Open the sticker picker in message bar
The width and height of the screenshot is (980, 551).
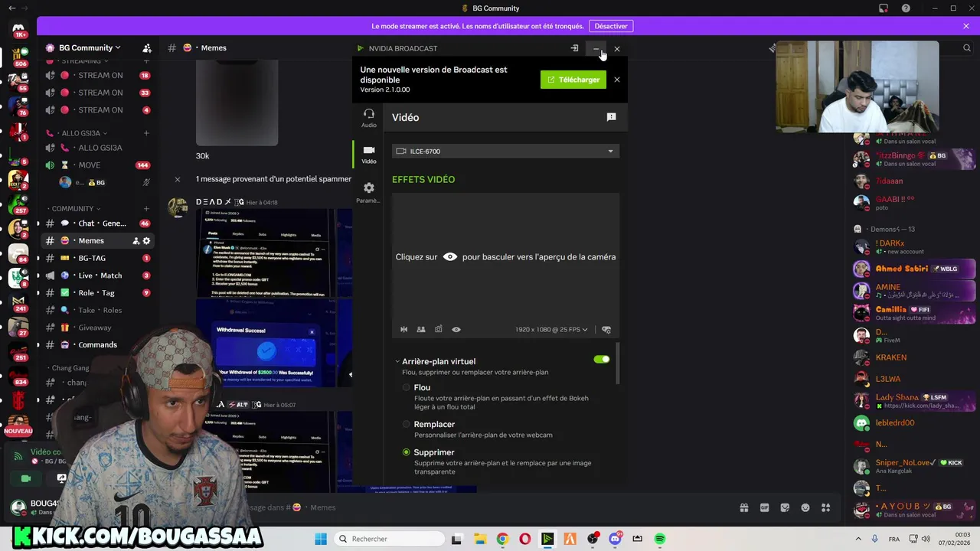785,507
